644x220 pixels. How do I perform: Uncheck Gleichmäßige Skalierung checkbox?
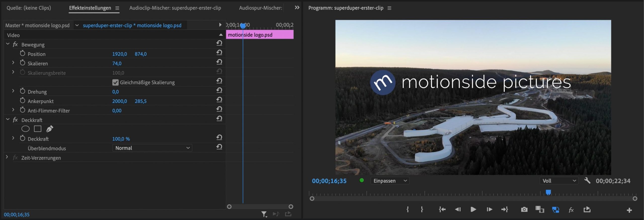[115, 82]
